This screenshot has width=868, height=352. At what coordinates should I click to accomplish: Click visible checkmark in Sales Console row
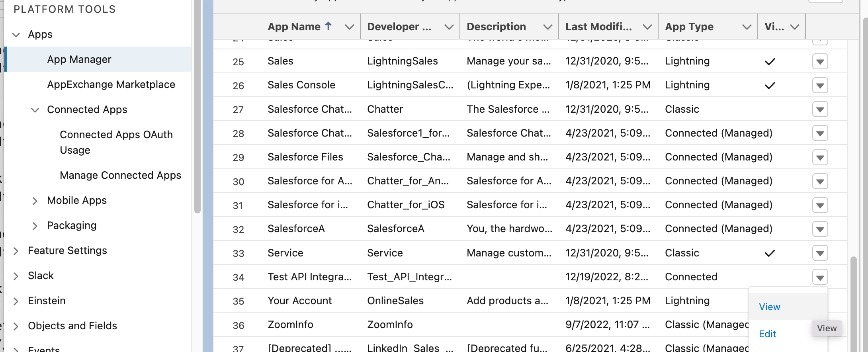(770, 85)
